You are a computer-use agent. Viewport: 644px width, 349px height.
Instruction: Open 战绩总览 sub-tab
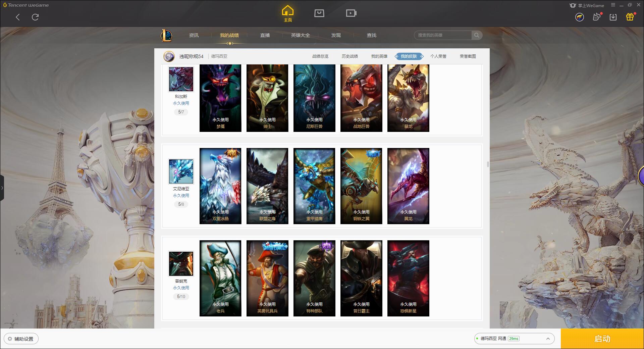(320, 56)
